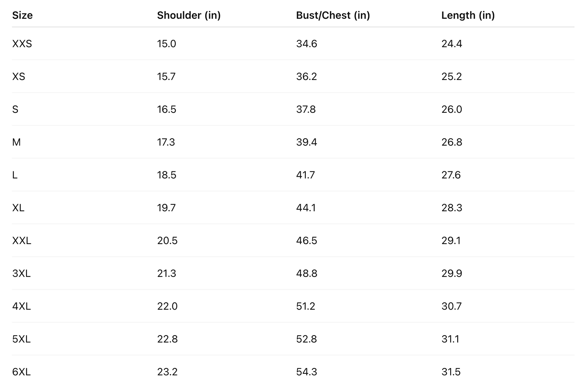Viewport: 585px width, 392px height.
Task: Select the XS size label
Action: (19, 76)
